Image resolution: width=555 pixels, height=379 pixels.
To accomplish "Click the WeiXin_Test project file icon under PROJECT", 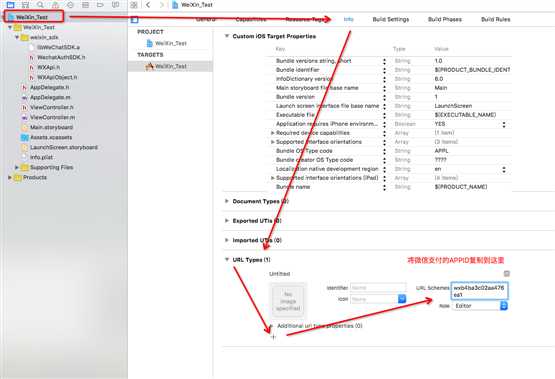I will (149, 43).
